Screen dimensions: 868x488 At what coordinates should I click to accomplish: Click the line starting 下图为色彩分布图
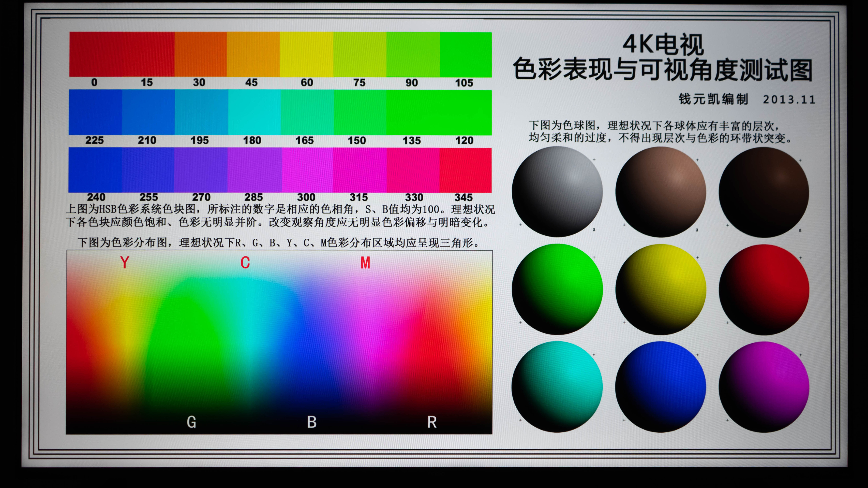pyautogui.click(x=279, y=243)
